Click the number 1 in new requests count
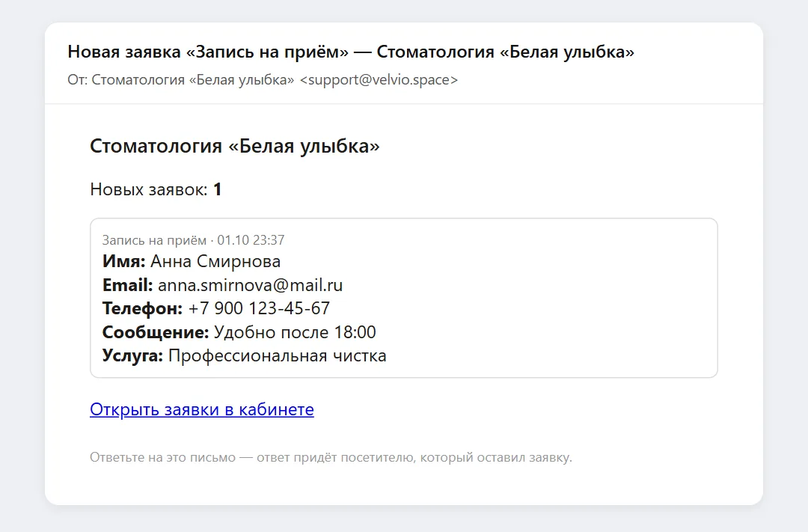Viewport: 808px width, 532px height. click(x=218, y=190)
